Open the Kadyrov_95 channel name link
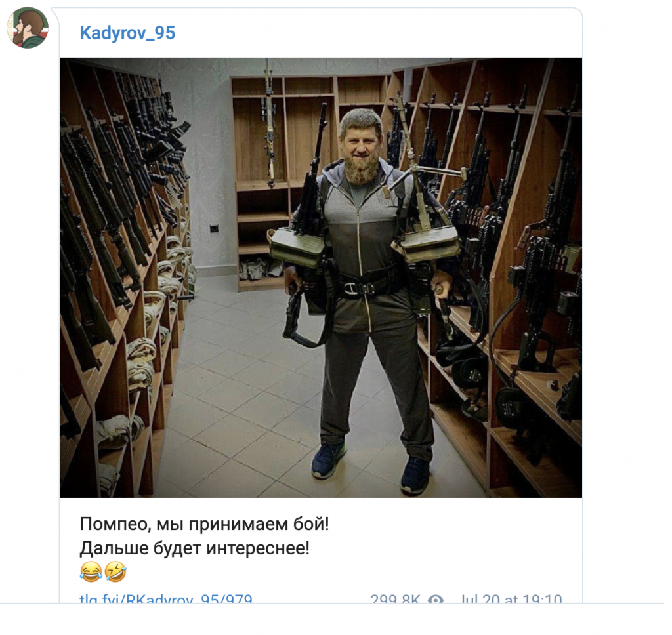This screenshot has height=635, width=672. pos(127,33)
